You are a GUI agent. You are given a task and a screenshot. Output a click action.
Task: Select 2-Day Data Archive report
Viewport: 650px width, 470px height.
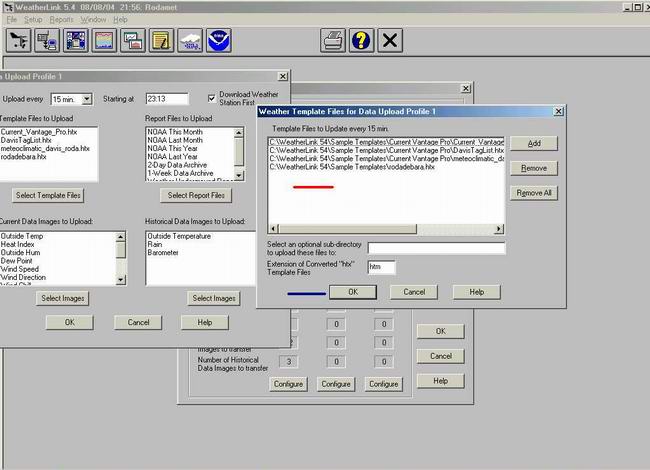coord(177,165)
